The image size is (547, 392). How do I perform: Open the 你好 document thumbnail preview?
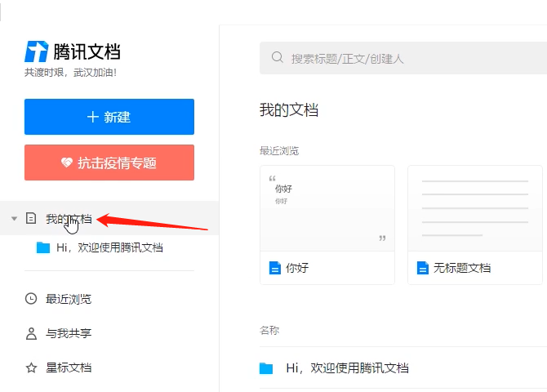pyautogui.click(x=327, y=208)
